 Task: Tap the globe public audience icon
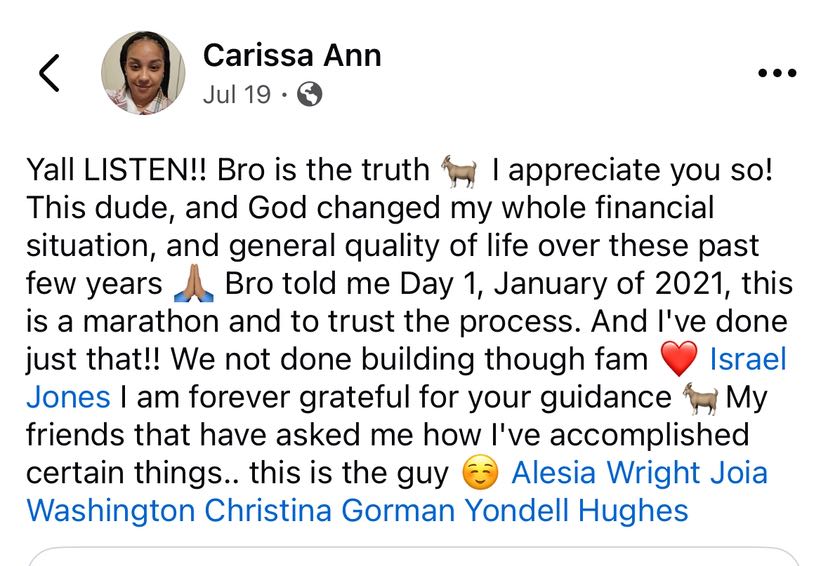(311, 95)
